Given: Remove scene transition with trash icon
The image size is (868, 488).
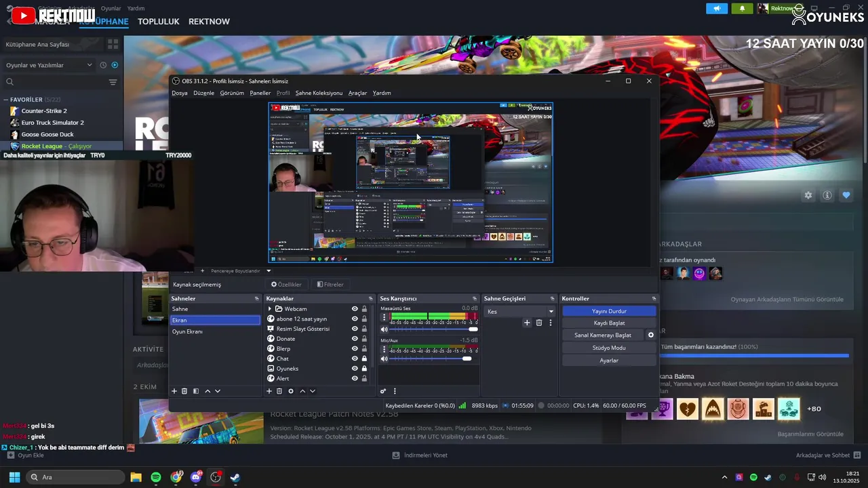Looking at the screenshot, I should (x=539, y=323).
